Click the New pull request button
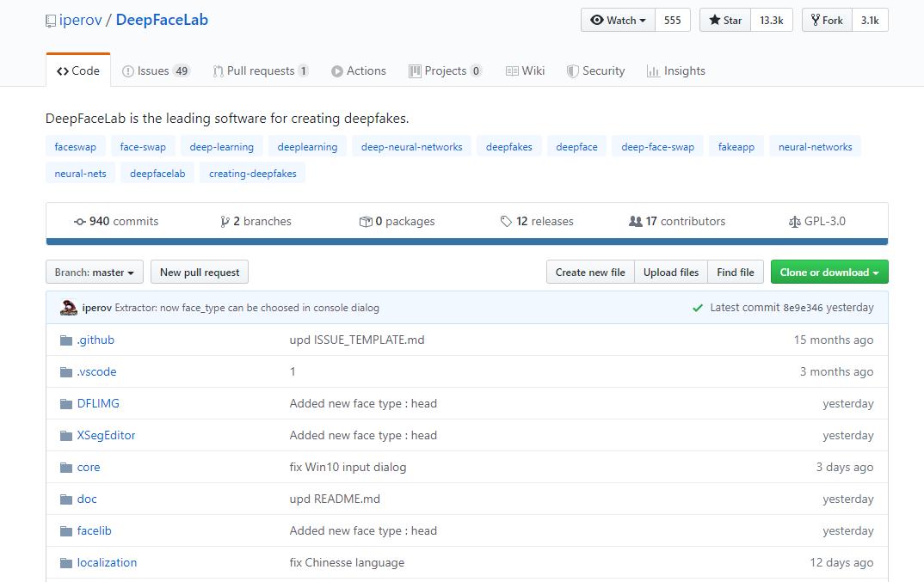This screenshot has width=924, height=582. [200, 273]
